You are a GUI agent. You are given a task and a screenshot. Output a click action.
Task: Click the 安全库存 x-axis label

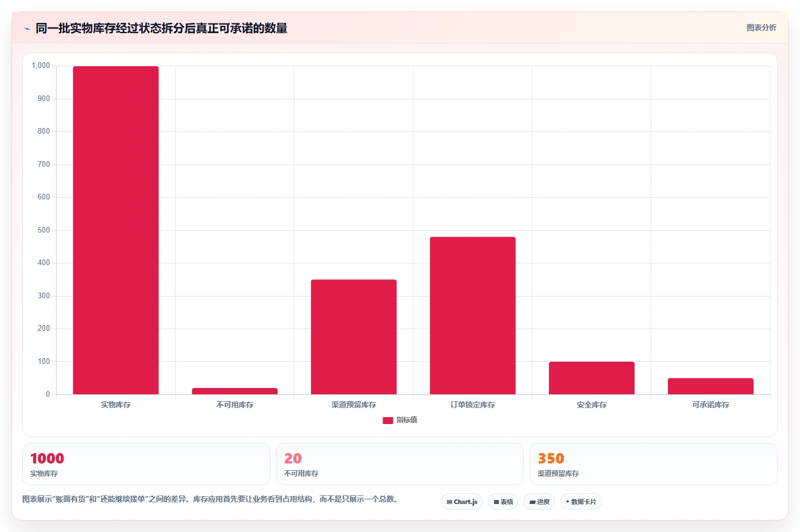591,405
